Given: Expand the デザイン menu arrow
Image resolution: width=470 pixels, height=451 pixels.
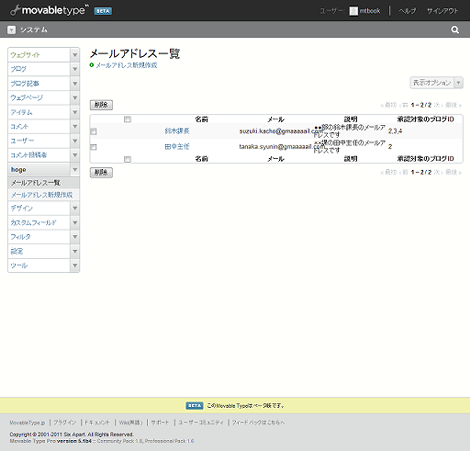Looking at the screenshot, I should (75, 208).
